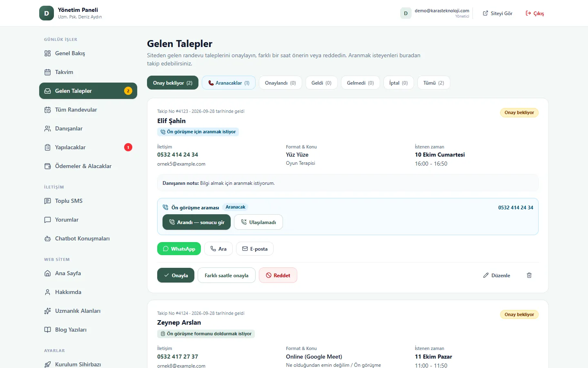588x368 pixels.
Task: Switch to the Aranacaklar (1) tab
Action: click(229, 83)
